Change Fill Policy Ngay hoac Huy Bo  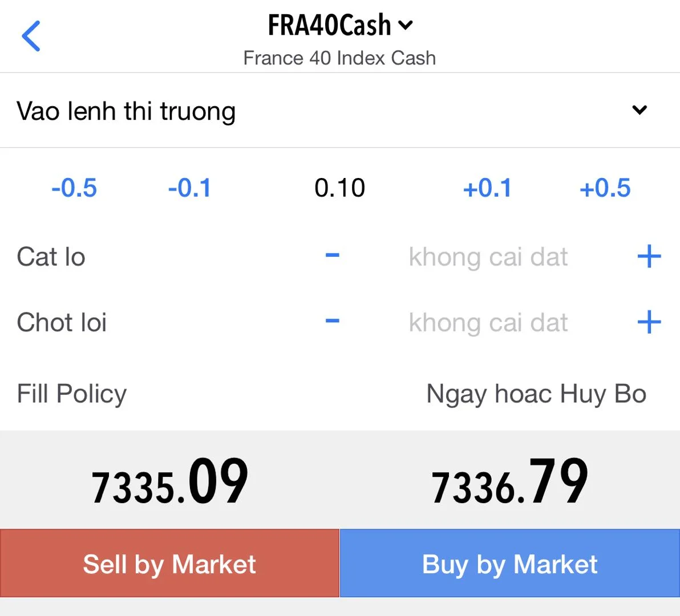(536, 394)
